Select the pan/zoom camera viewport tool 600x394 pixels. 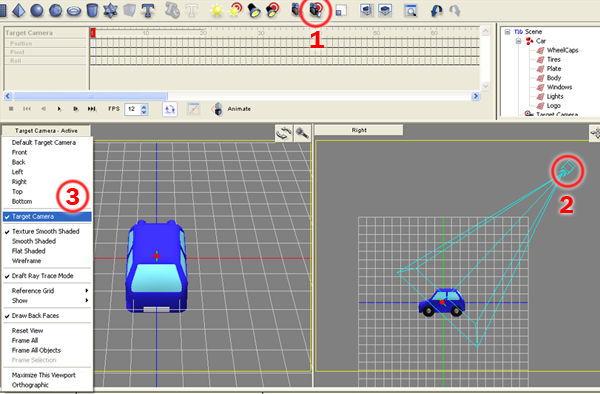(x=302, y=134)
